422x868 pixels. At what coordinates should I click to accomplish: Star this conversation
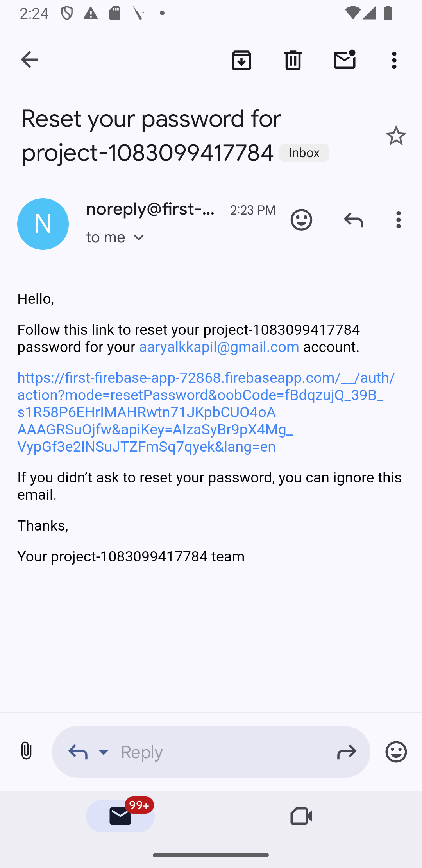396,136
